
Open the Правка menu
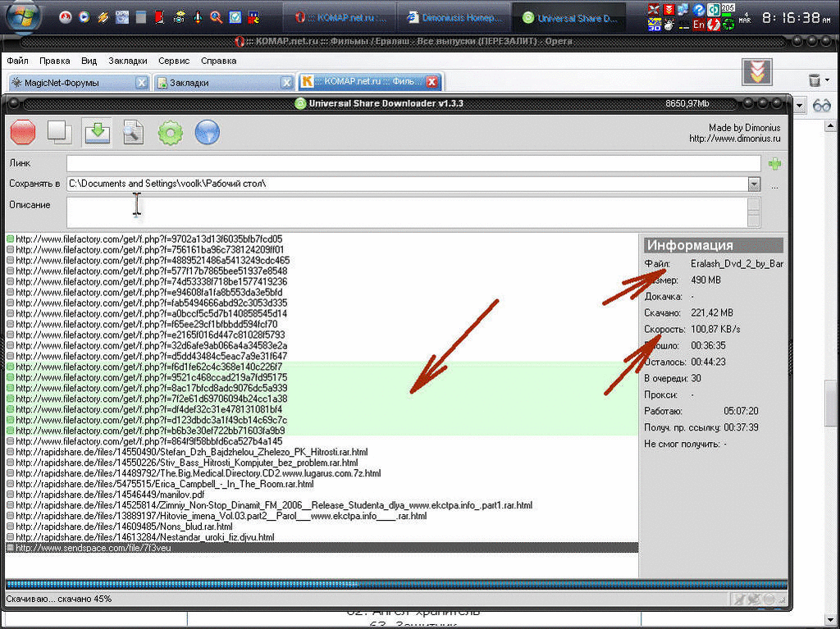click(55, 61)
